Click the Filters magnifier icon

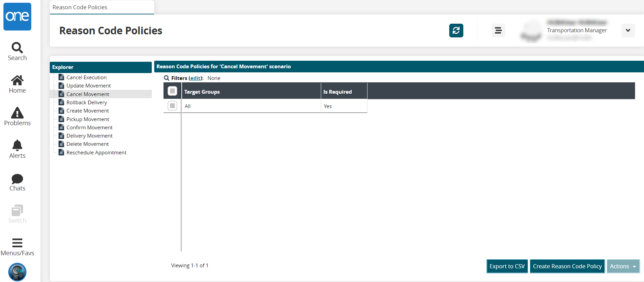(167, 78)
